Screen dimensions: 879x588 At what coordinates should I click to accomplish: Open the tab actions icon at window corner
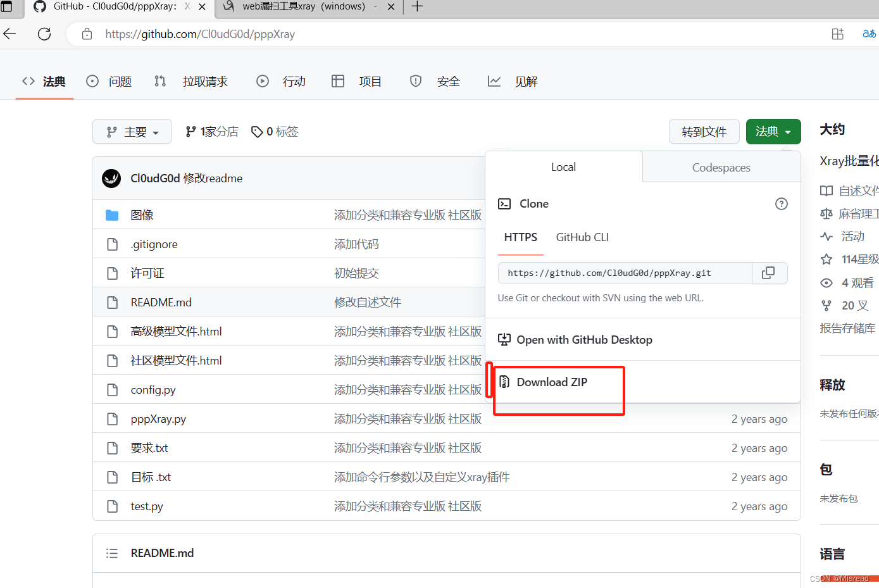6,7
